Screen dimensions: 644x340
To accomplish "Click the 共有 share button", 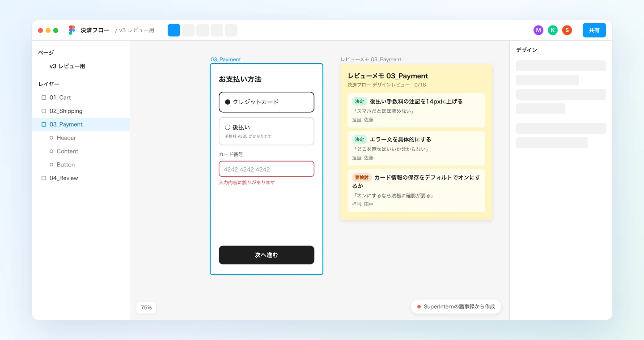I will [x=594, y=30].
